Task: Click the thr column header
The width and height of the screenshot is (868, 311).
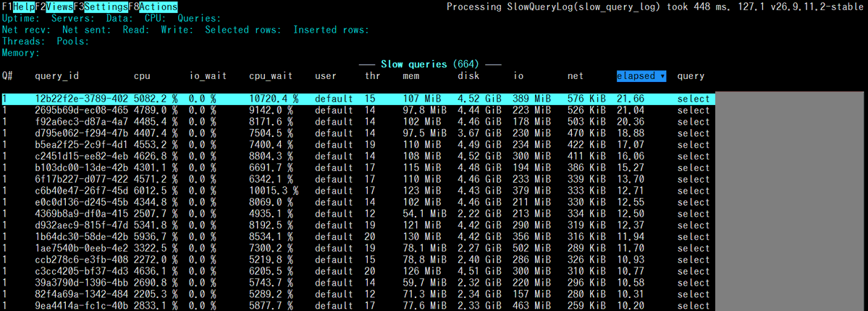Action: 373,76
